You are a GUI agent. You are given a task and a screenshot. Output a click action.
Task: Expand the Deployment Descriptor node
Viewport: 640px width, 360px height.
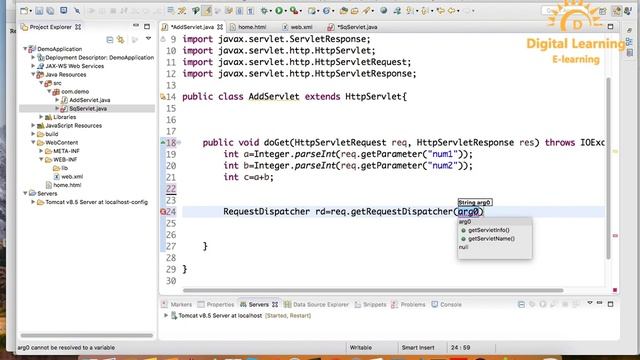click(x=33, y=58)
